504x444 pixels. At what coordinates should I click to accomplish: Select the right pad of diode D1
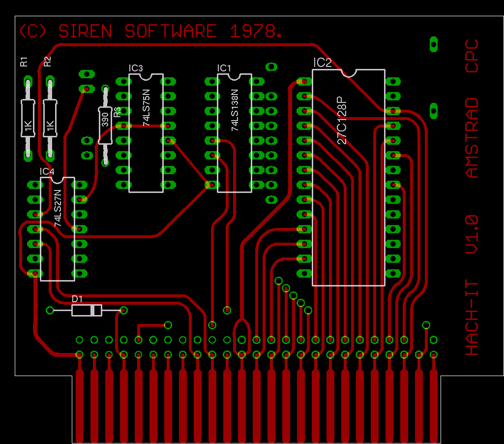[123, 310]
